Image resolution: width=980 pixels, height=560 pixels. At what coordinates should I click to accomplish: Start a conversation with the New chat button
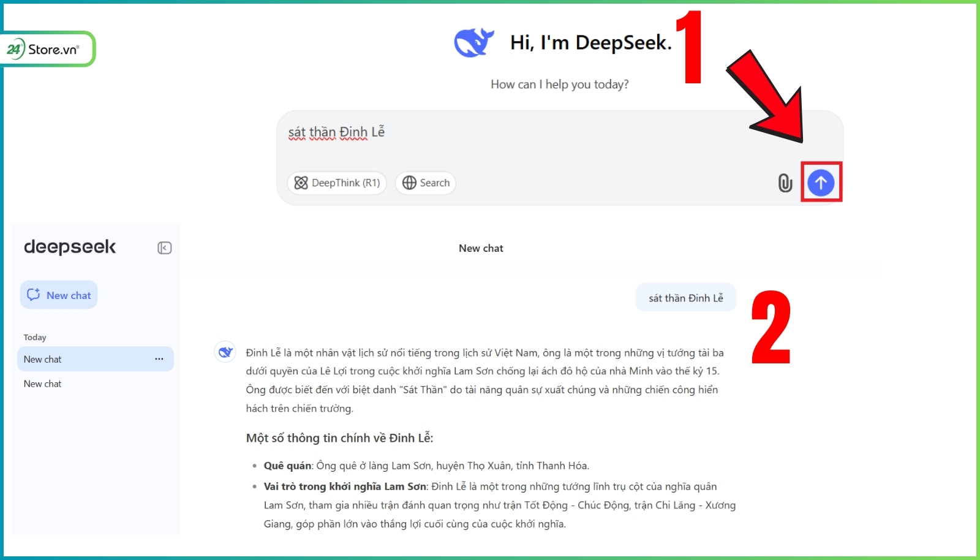pyautogui.click(x=59, y=295)
